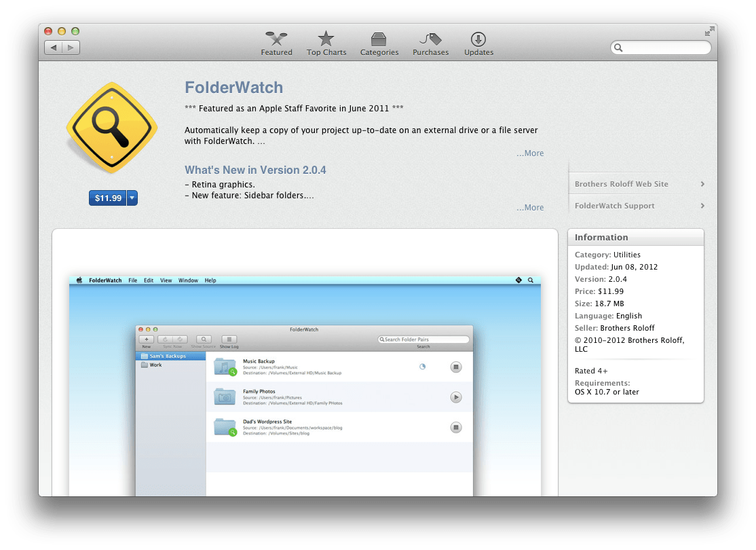Click Search Folder Pairs field in screenshot
Screen dimensions: 756x550
pos(423,340)
